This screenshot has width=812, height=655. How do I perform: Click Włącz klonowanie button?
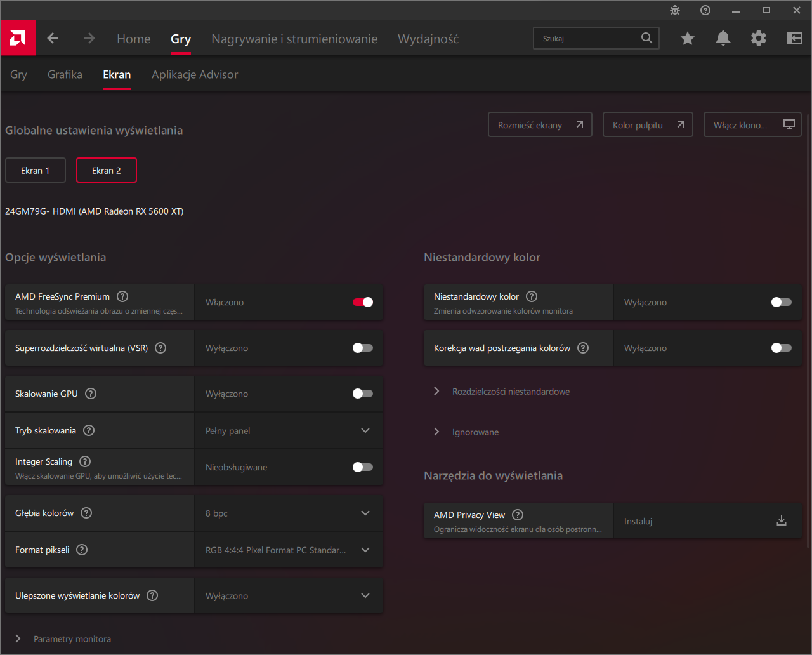(x=752, y=125)
